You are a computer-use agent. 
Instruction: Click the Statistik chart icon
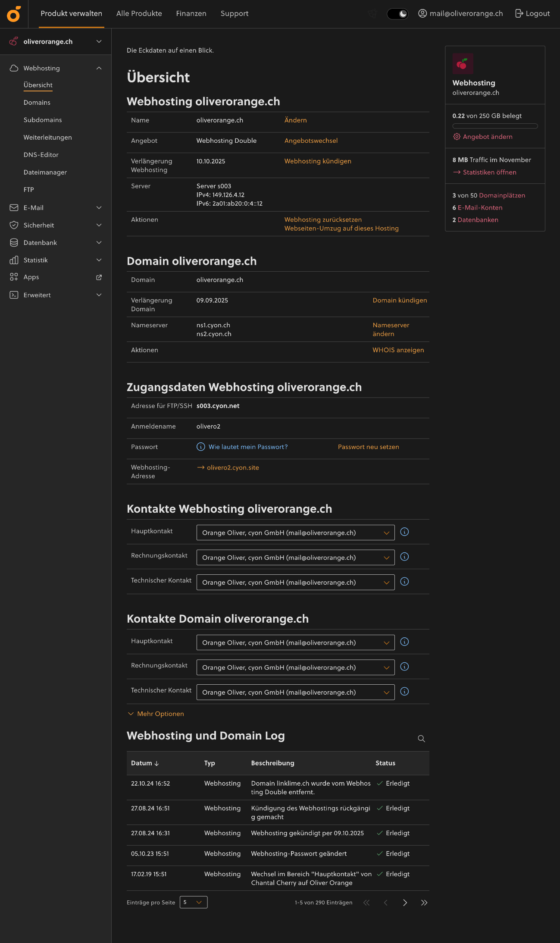14,260
